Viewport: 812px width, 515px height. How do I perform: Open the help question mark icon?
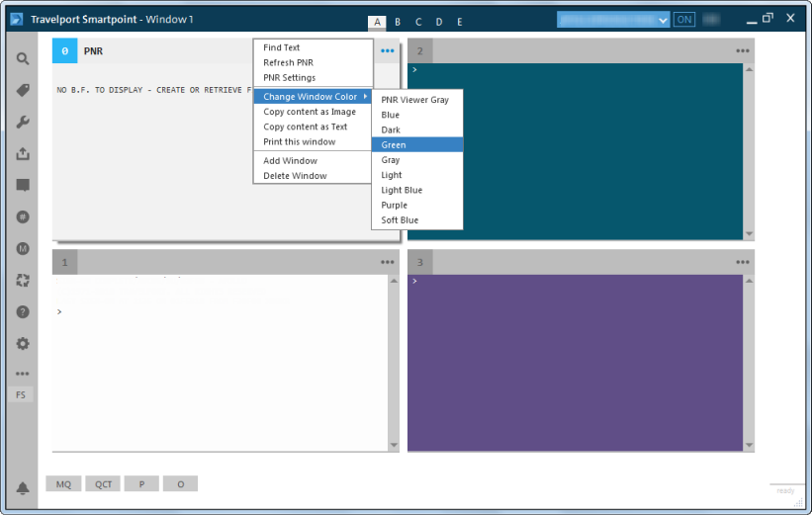click(x=22, y=311)
